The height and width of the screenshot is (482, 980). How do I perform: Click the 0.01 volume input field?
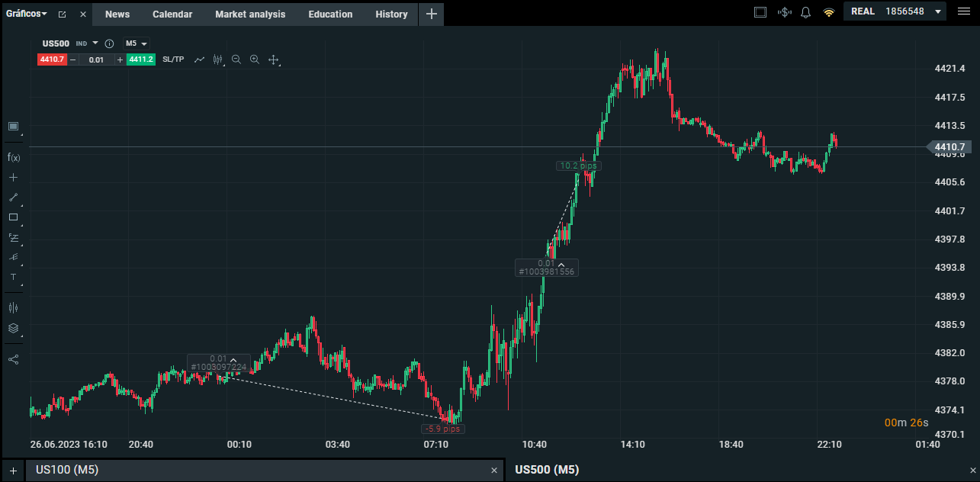coord(96,59)
